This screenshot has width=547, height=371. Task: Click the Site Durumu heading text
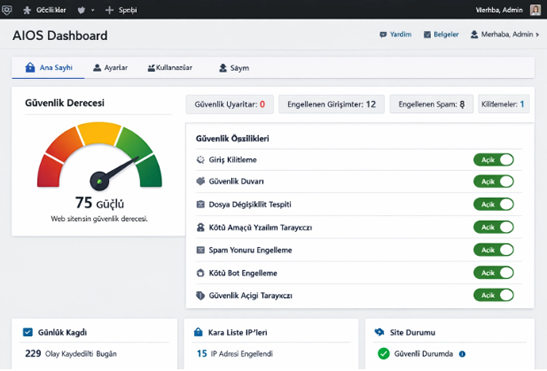[412, 332]
